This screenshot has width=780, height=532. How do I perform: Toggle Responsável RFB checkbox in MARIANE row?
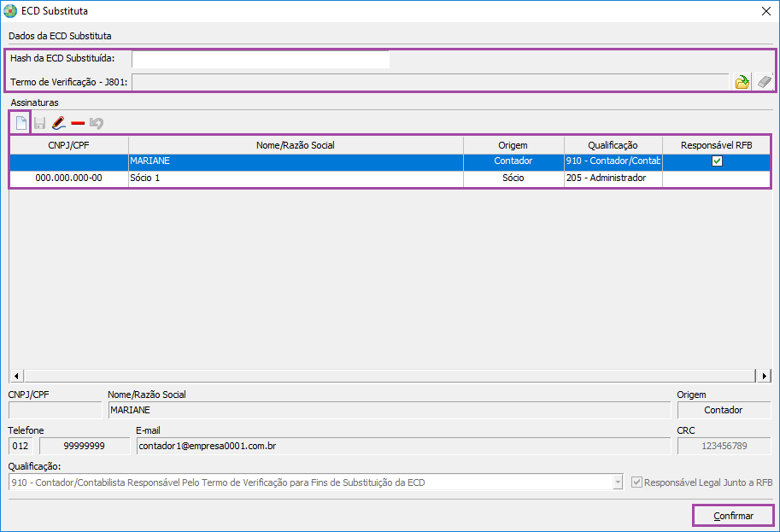point(717,161)
